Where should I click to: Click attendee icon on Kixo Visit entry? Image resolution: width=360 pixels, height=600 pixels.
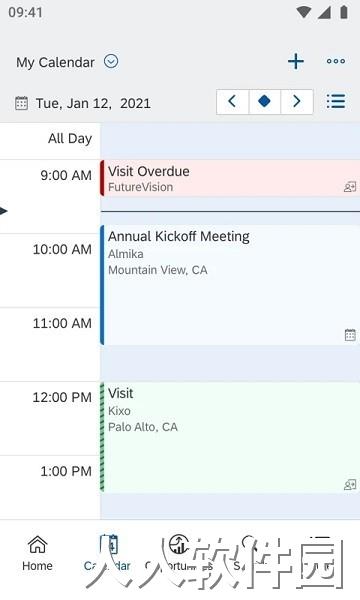350,485
